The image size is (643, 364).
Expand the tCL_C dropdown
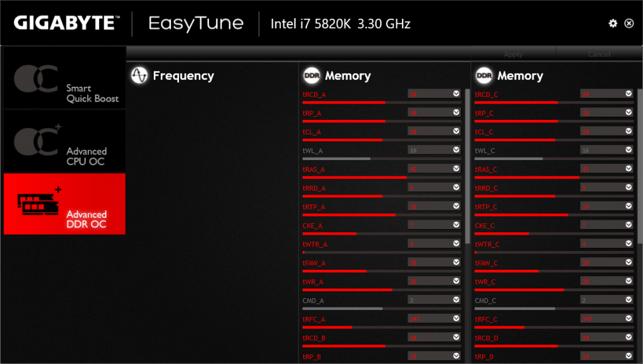tap(629, 131)
